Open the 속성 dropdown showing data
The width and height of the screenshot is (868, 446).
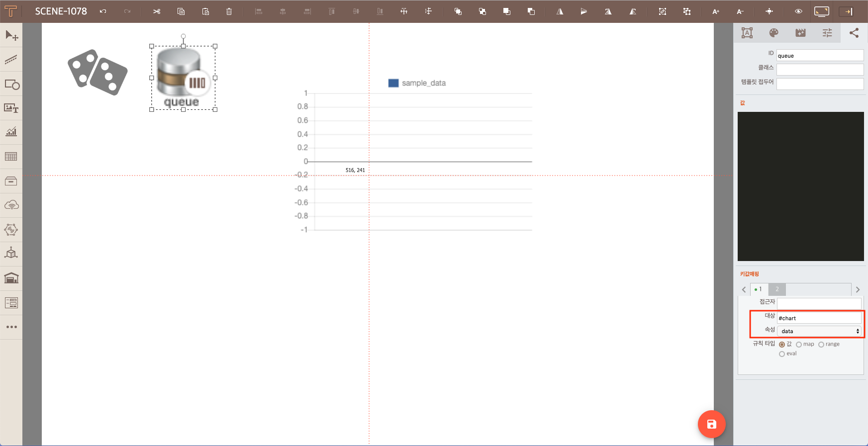pyautogui.click(x=819, y=331)
